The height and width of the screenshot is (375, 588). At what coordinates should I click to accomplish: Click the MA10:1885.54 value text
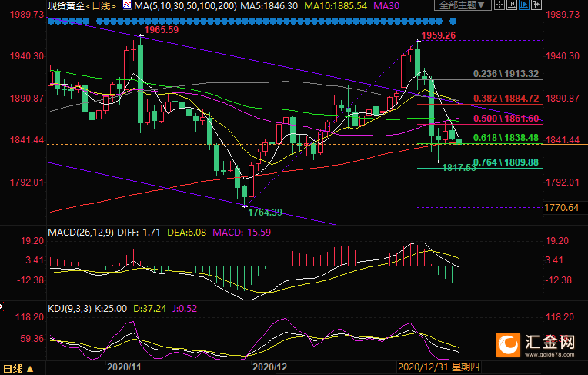click(336, 6)
